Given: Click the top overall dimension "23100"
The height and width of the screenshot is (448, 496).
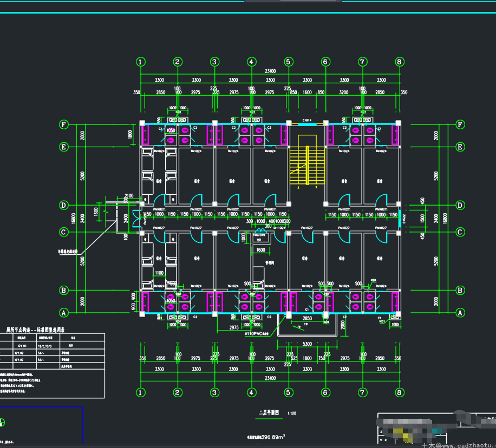Looking at the screenshot, I should (x=270, y=71).
